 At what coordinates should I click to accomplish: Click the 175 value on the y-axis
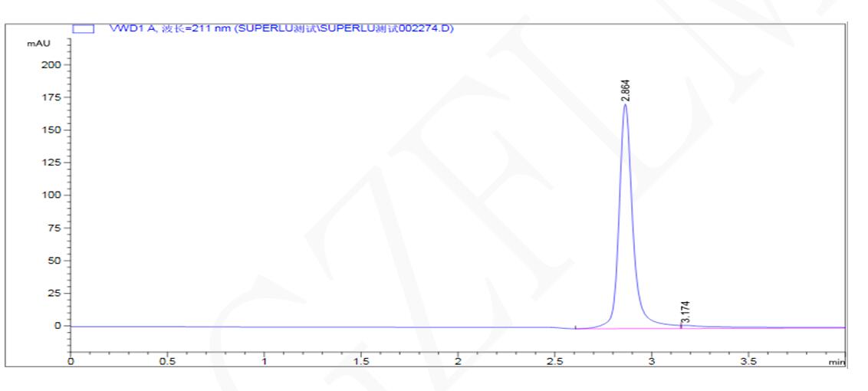click(x=51, y=97)
